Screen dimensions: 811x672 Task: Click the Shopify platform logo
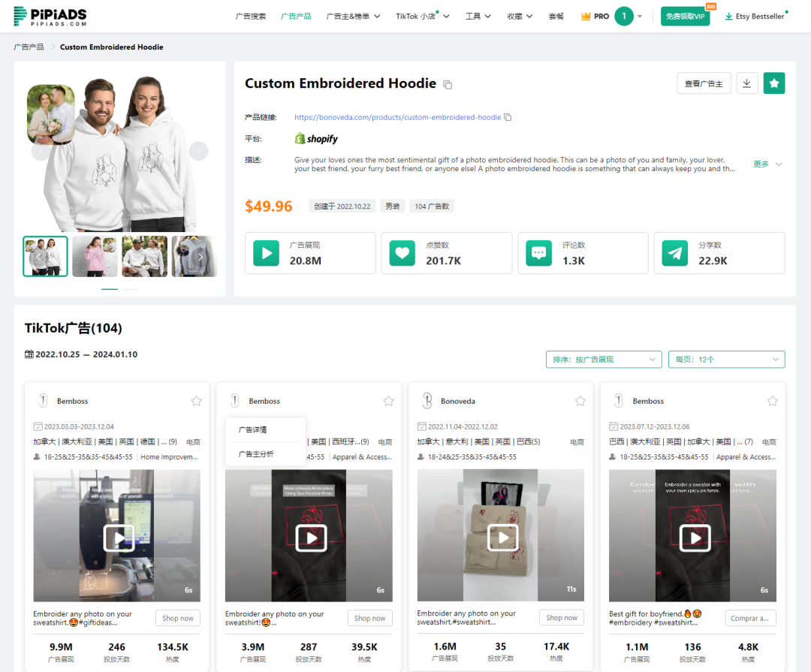(316, 139)
